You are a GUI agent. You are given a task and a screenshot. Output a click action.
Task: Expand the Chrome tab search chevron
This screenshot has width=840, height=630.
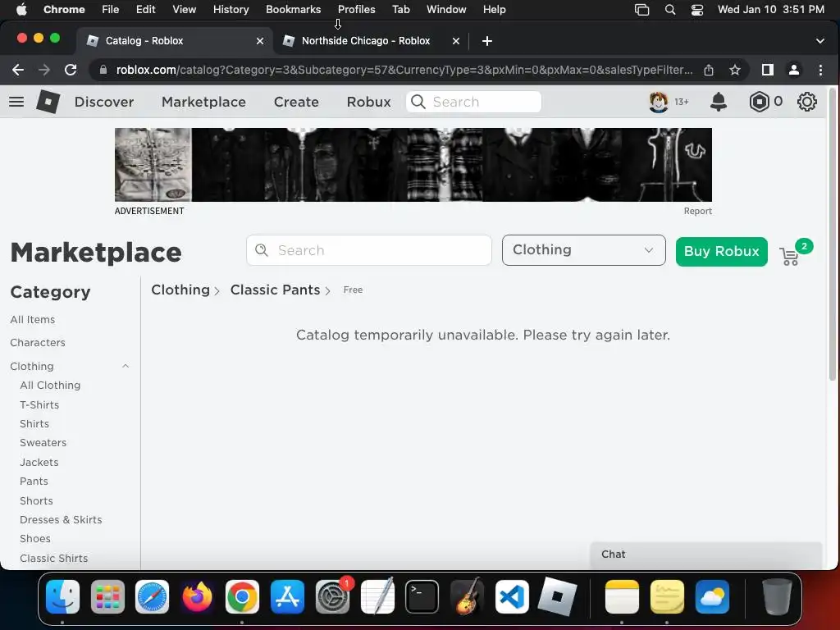click(820, 41)
